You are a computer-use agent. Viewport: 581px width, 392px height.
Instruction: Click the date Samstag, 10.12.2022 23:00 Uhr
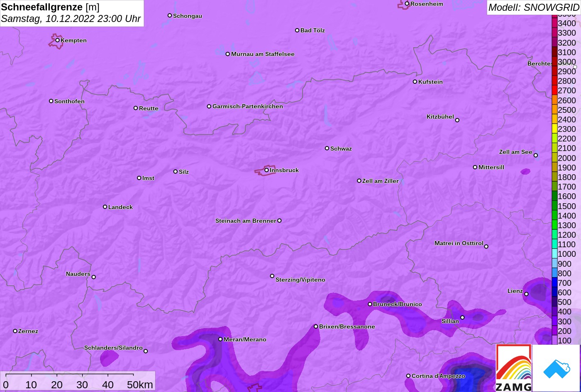pyautogui.click(x=71, y=19)
